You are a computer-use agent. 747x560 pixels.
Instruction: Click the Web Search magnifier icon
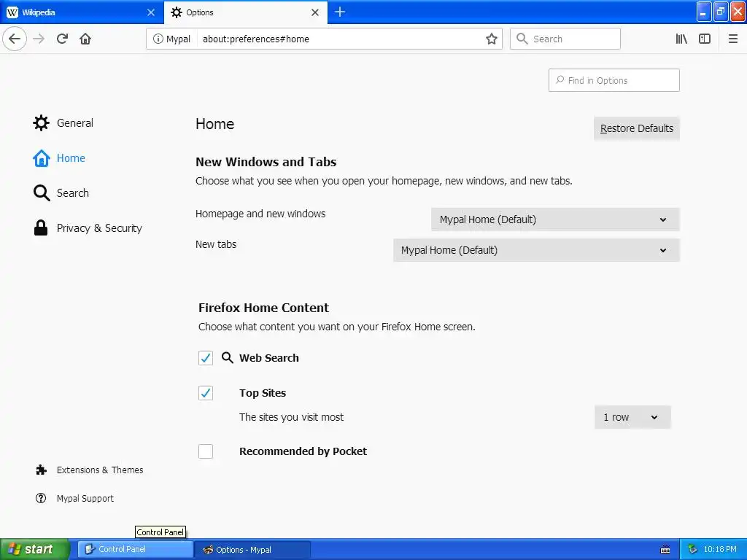point(228,357)
